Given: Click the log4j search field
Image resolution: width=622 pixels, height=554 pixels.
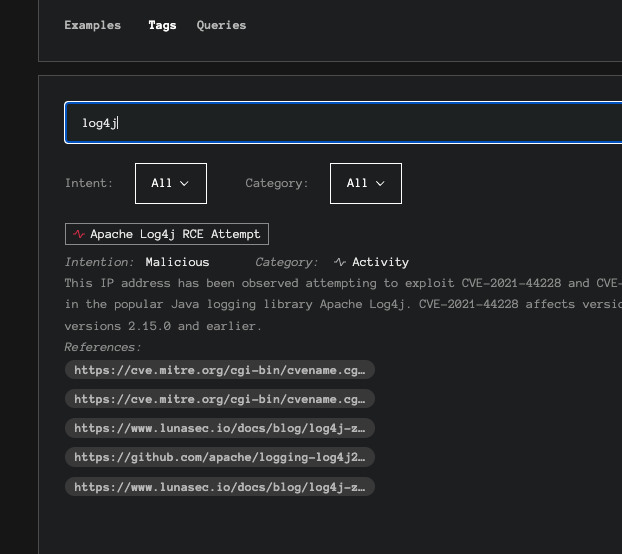Looking at the screenshot, I should [344, 123].
